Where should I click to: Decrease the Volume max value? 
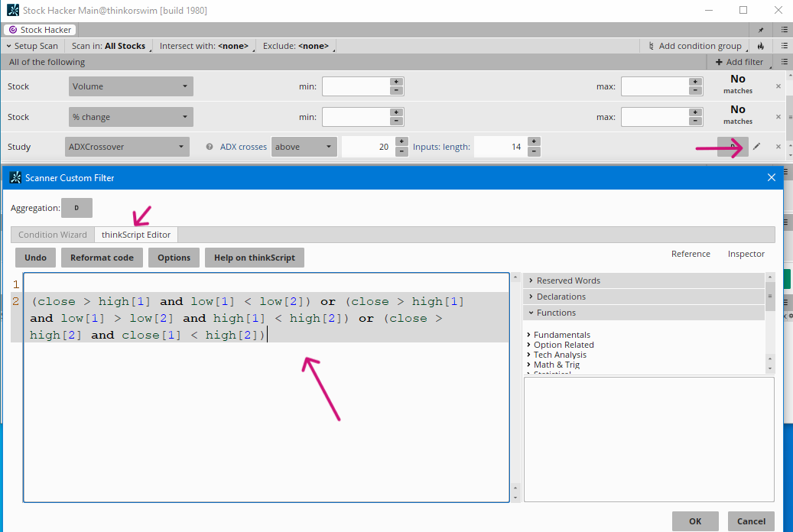pos(695,90)
